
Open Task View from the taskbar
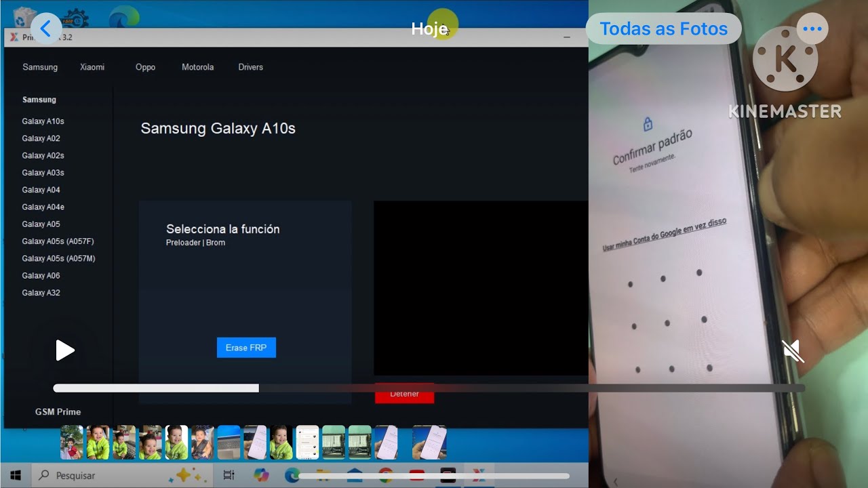(x=229, y=475)
